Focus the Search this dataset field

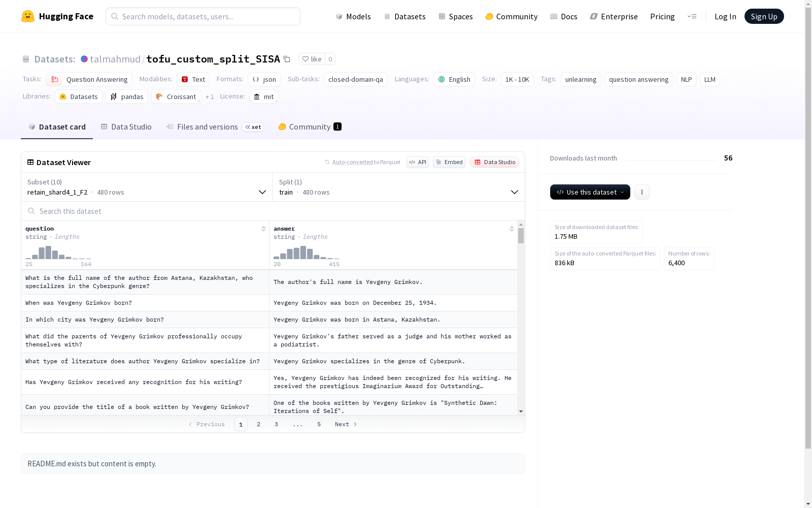[x=273, y=211]
